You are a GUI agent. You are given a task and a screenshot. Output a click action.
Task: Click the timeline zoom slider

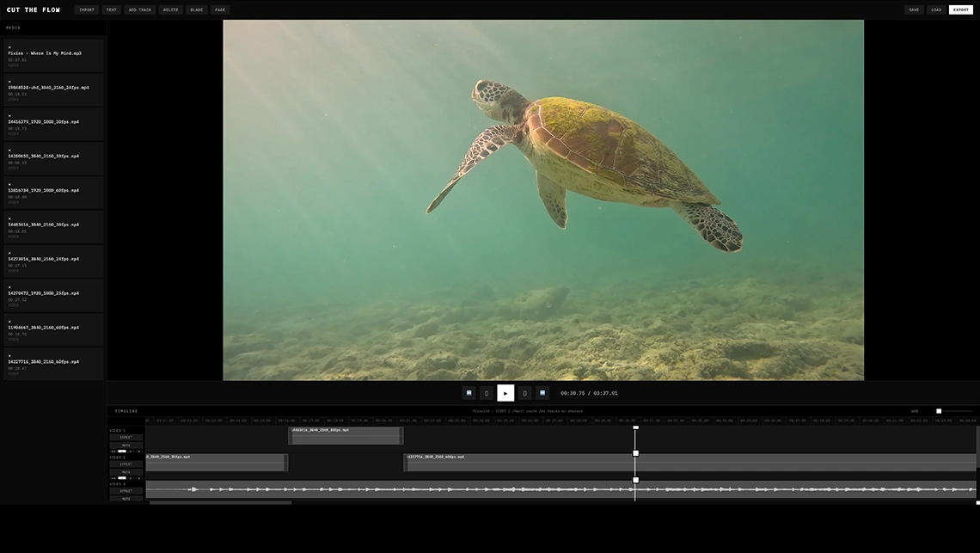click(x=954, y=411)
